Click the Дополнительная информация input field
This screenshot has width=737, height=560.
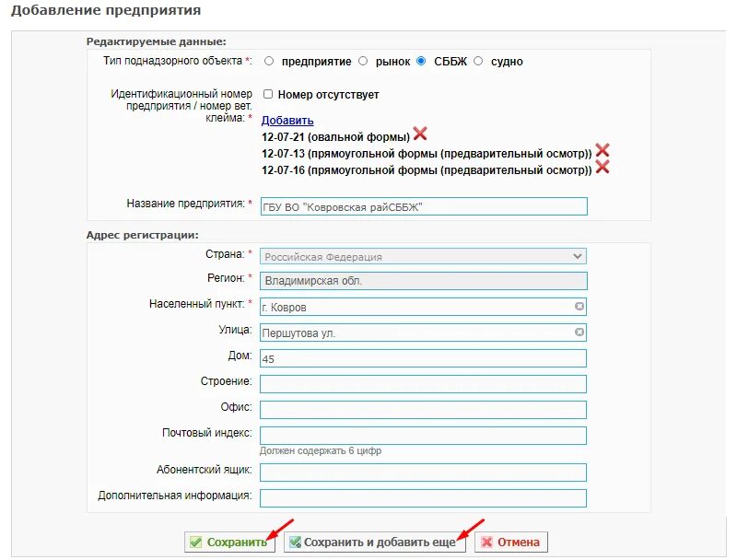(423, 498)
